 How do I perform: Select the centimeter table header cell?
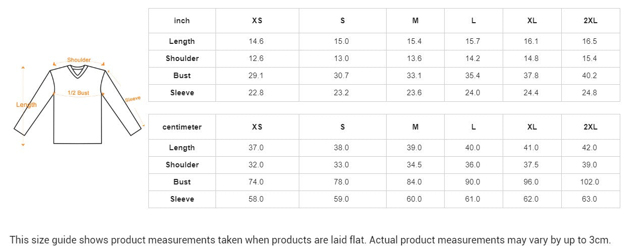(182, 127)
